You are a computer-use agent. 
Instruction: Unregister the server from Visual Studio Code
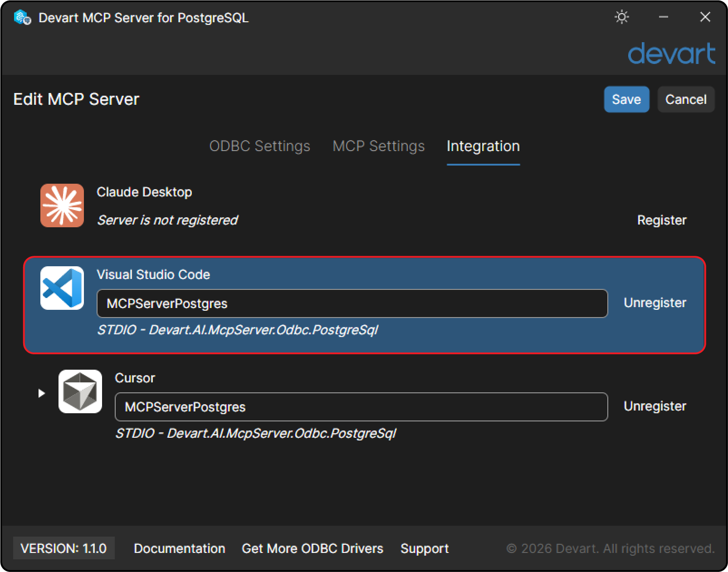pyautogui.click(x=655, y=303)
